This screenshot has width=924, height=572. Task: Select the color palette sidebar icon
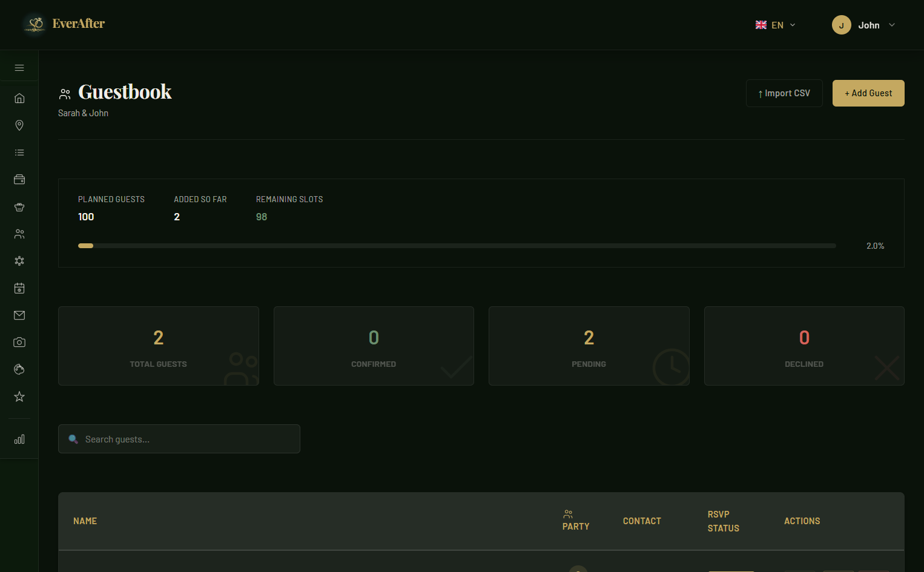(x=19, y=369)
